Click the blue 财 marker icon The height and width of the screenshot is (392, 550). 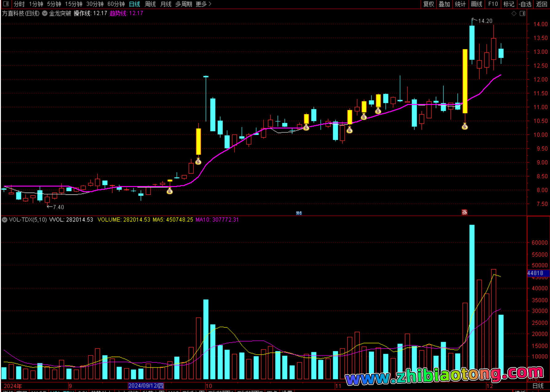[x=299, y=213]
